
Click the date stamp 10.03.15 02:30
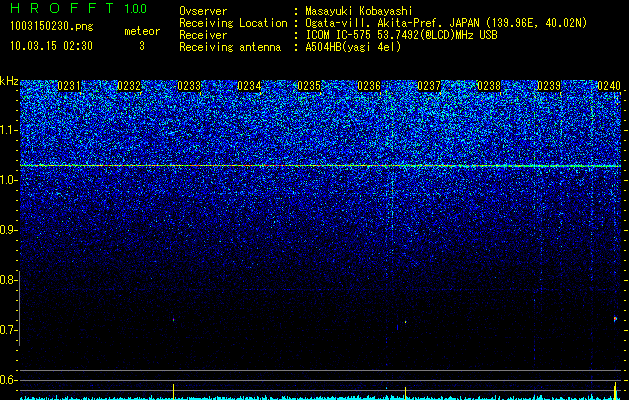tap(51, 46)
